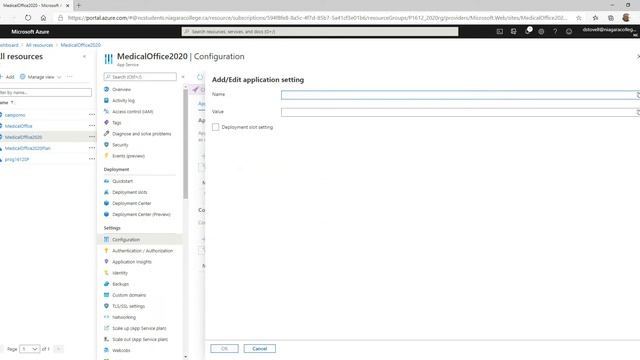640x360 pixels.
Task: Open Authentication / Authorization
Action: (x=142, y=251)
